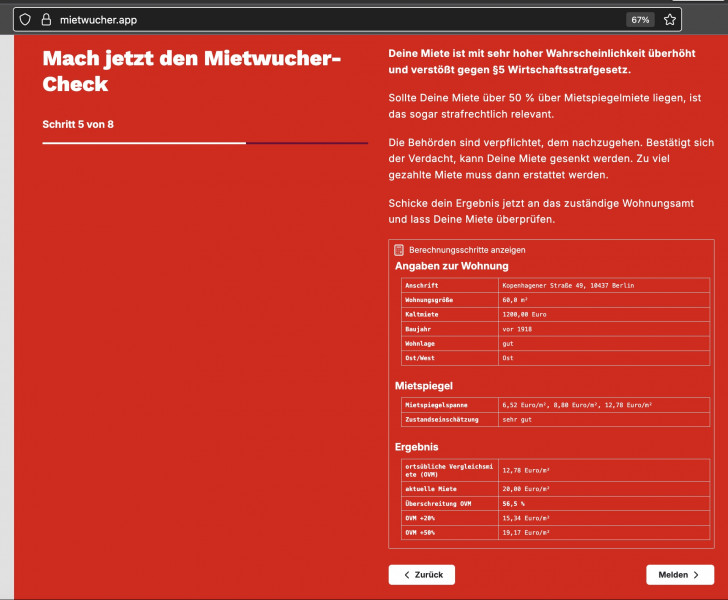
Task: Click the 'Überschreitung OVM' row label
Action: tap(438, 503)
